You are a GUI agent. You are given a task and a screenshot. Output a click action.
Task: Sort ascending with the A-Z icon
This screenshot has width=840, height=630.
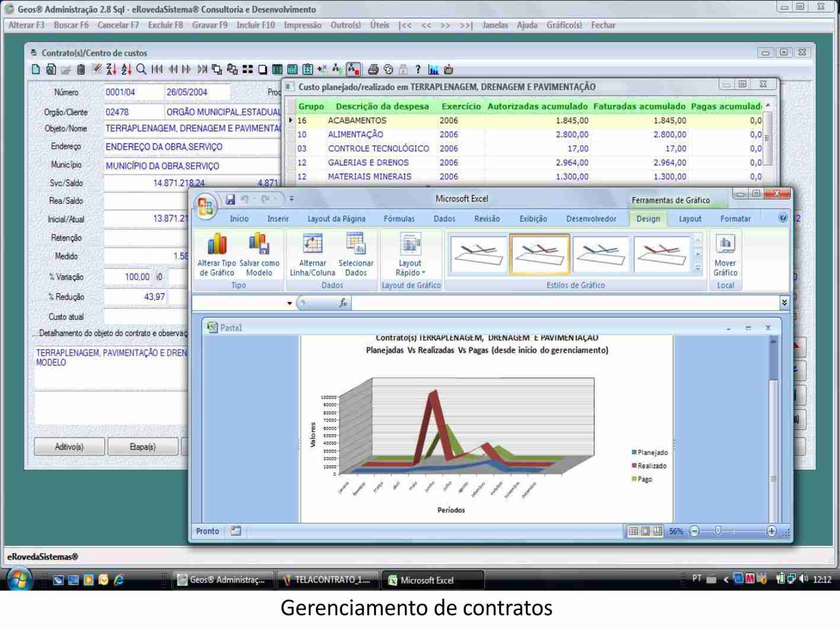pos(126,69)
